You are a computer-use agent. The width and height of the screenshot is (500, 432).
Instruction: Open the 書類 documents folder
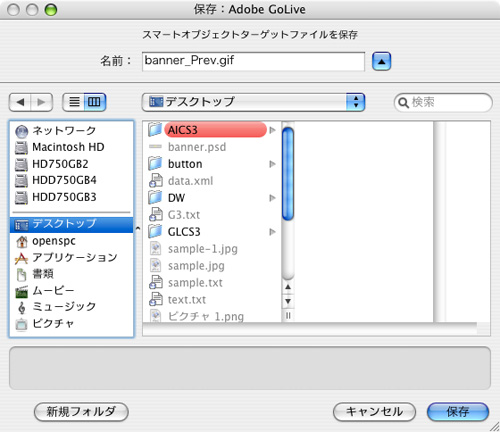71,274
